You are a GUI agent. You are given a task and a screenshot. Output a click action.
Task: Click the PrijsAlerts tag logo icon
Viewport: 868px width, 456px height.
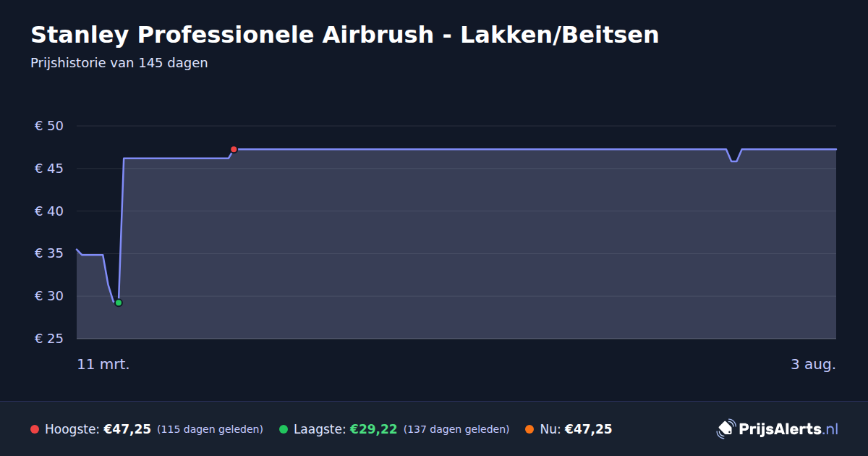tap(726, 428)
